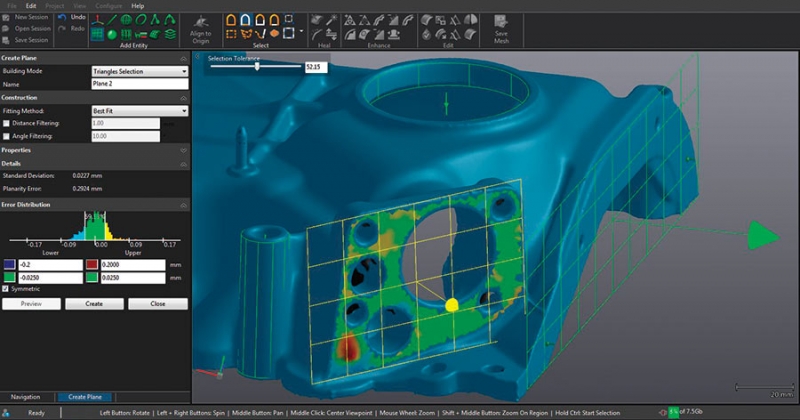The image size is (800, 420).
Task: Switch to the Navigation tab
Action: point(26,397)
